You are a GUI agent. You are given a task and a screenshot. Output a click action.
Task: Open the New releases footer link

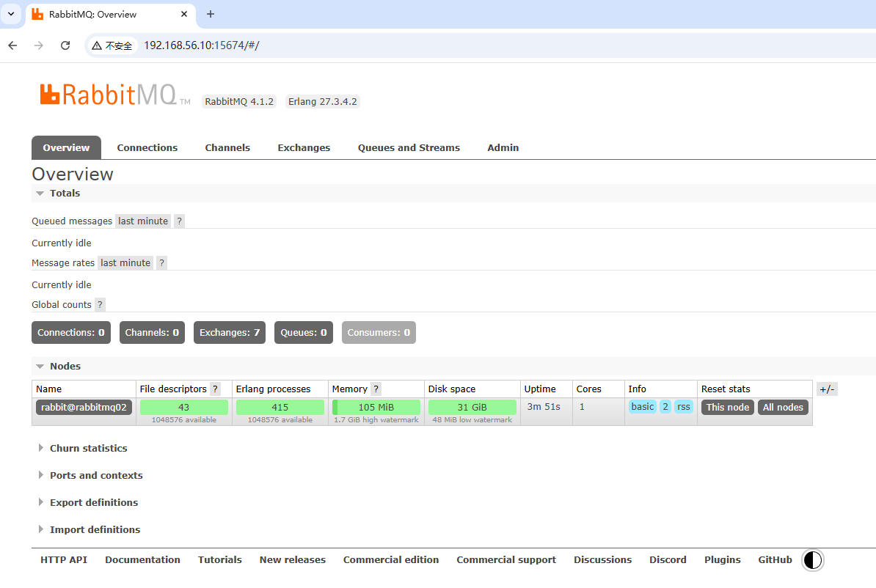(293, 560)
